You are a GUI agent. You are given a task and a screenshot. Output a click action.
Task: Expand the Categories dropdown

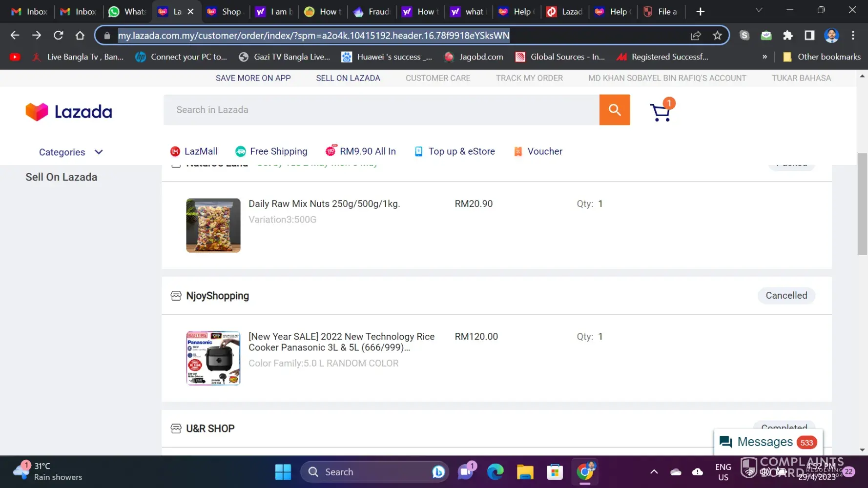71,152
